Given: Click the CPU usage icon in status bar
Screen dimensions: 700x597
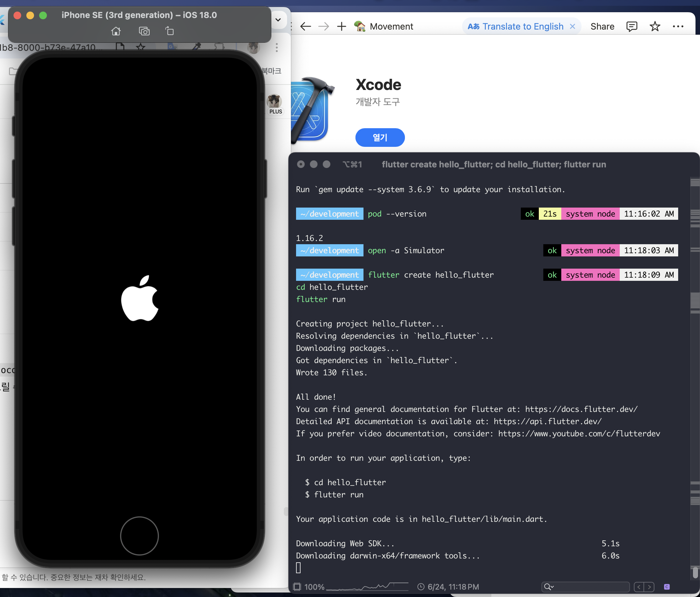Looking at the screenshot, I should pyautogui.click(x=297, y=587).
